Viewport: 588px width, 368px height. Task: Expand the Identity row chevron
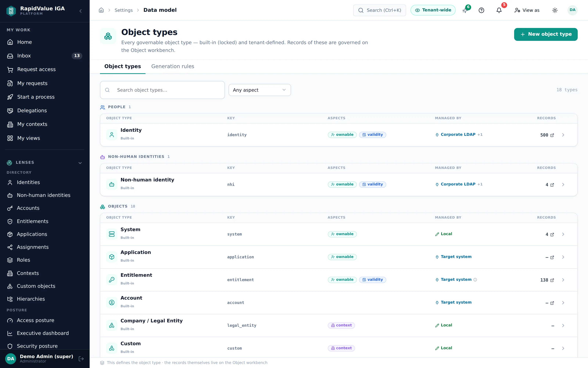pos(563,135)
